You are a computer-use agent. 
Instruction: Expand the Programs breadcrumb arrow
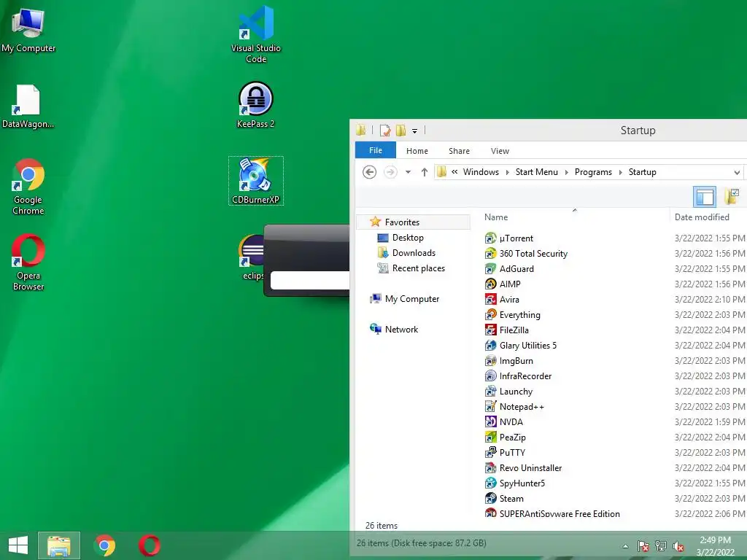[x=620, y=172]
